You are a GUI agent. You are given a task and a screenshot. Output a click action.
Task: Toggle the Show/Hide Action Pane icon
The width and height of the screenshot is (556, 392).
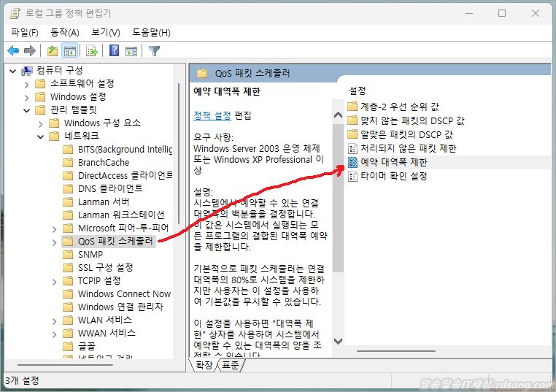click(x=131, y=50)
